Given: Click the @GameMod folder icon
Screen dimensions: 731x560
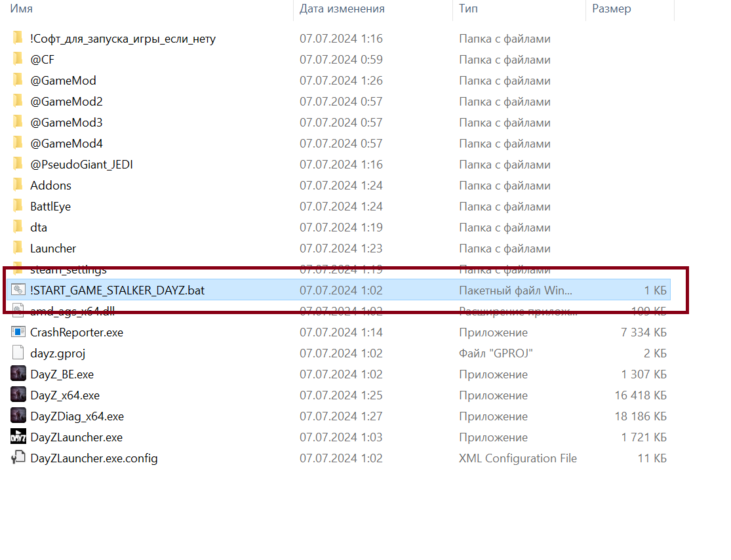Looking at the screenshot, I should pyautogui.click(x=18, y=81).
